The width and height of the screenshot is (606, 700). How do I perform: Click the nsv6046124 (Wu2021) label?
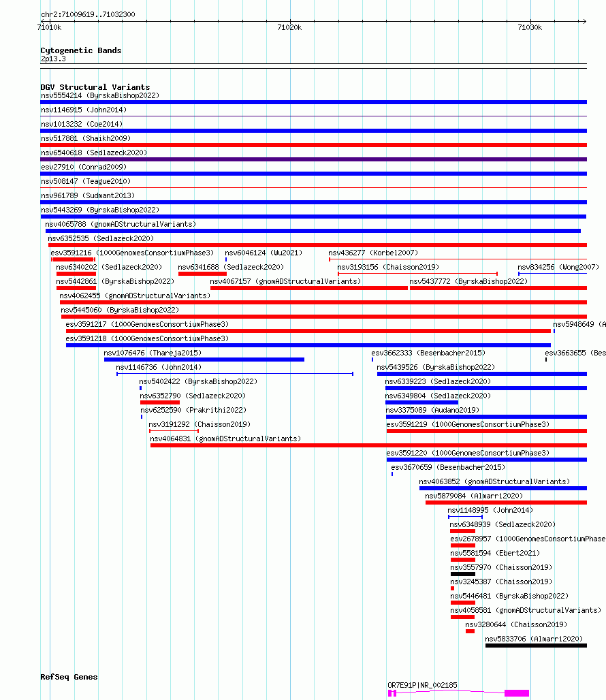pos(264,253)
